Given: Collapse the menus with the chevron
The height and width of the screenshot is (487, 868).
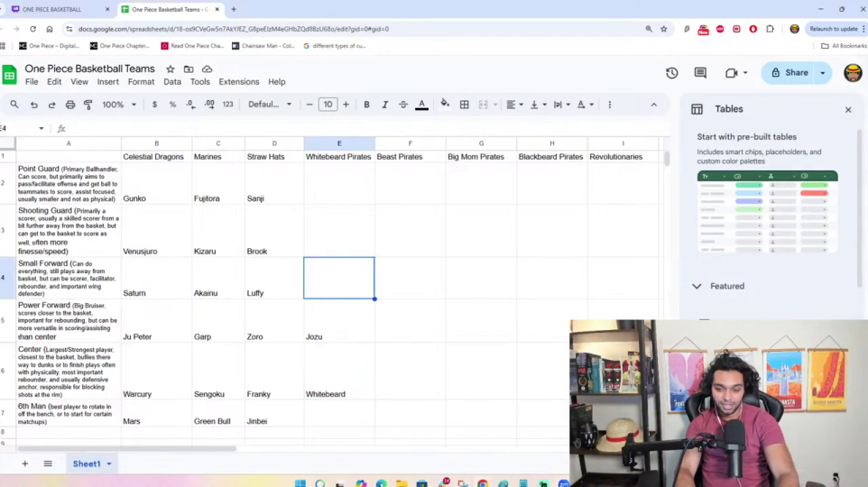Looking at the screenshot, I should coord(654,105).
